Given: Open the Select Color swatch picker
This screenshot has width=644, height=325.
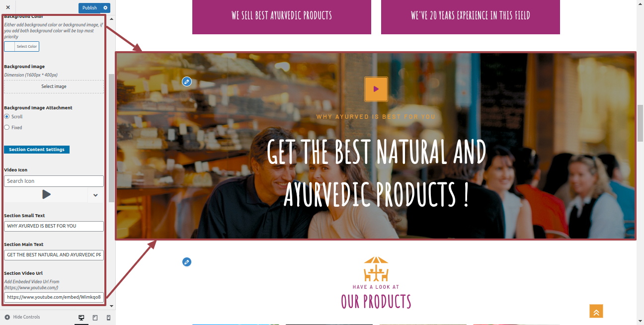Looking at the screenshot, I should point(21,46).
